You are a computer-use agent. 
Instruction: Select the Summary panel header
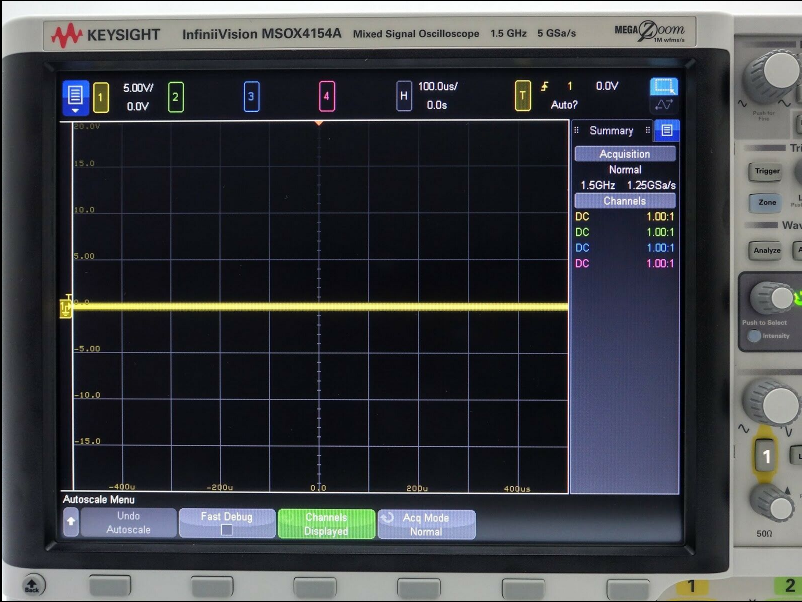611,131
